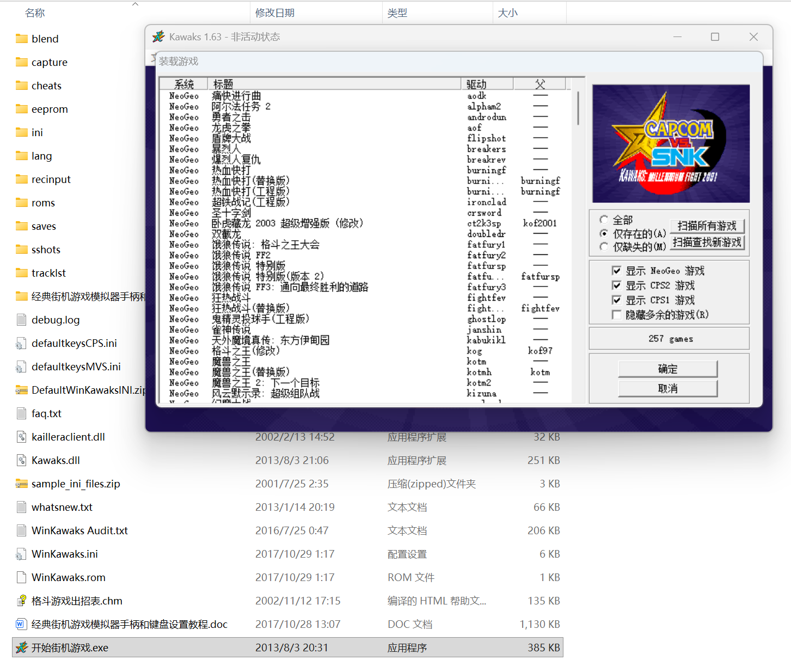This screenshot has width=791, height=672.
Task: Cancel the dialog with 取消
Action: (667, 389)
